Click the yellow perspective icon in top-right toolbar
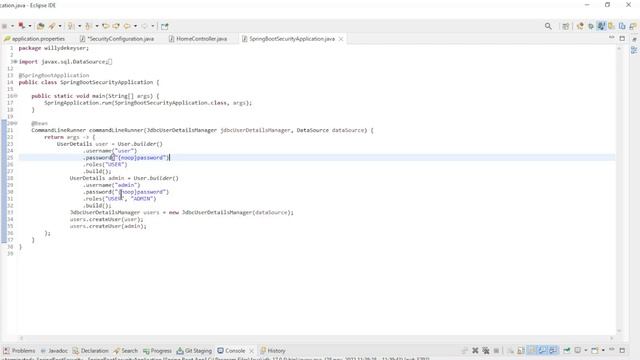The height and width of the screenshot is (360, 640). (x=611, y=26)
